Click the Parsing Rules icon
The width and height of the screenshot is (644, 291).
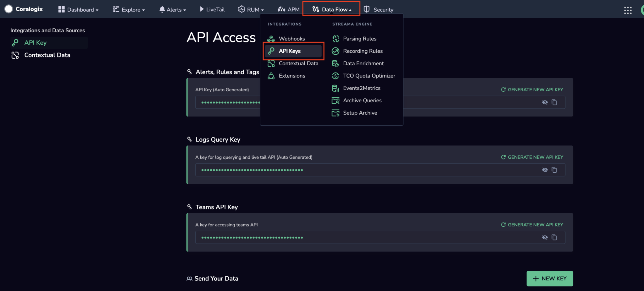click(x=336, y=39)
